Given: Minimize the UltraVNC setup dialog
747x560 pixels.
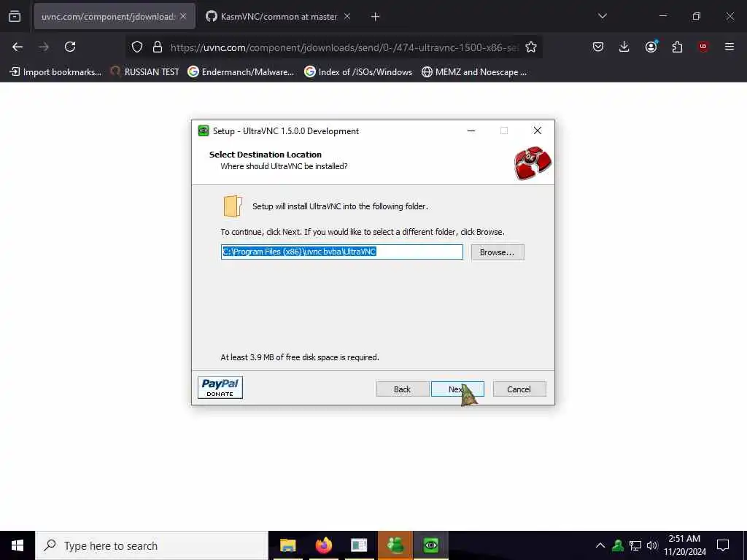Looking at the screenshot, I should [471, 131].
